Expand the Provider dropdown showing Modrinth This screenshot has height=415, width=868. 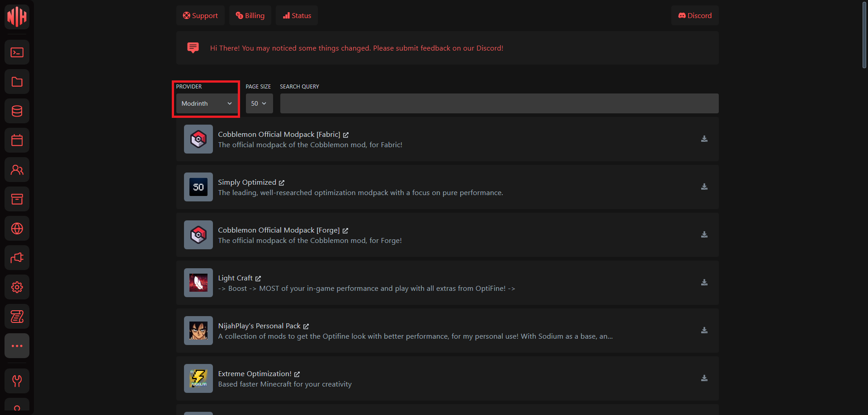(206, 103)
